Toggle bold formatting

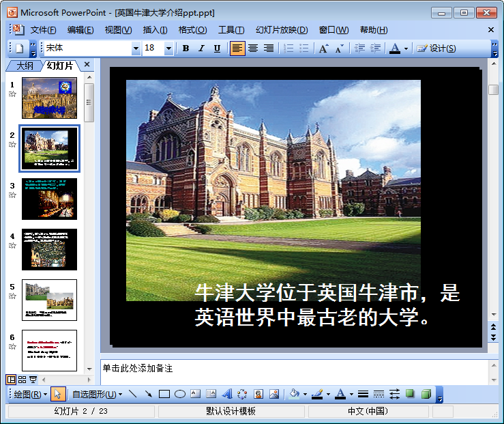[186, 48]
